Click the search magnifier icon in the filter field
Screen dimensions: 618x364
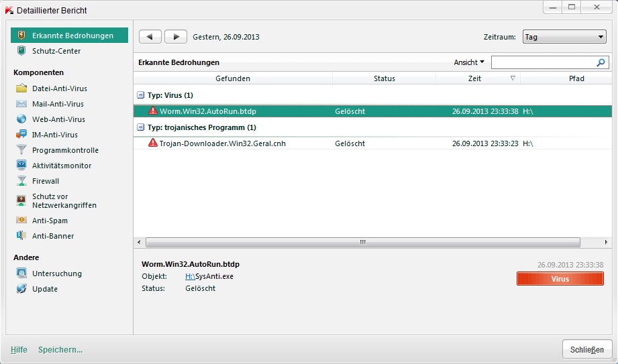click(601, 62)
